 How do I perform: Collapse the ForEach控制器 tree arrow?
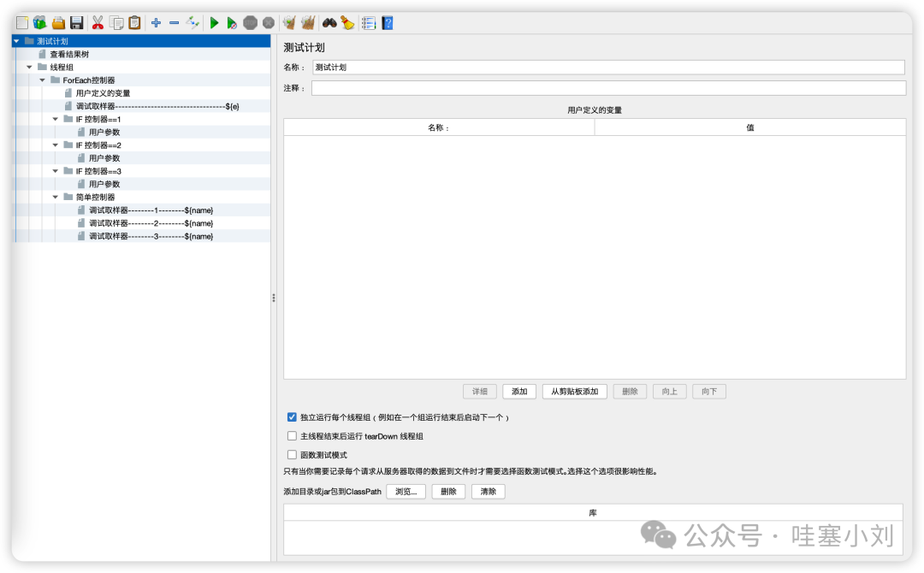coord(43,80)
